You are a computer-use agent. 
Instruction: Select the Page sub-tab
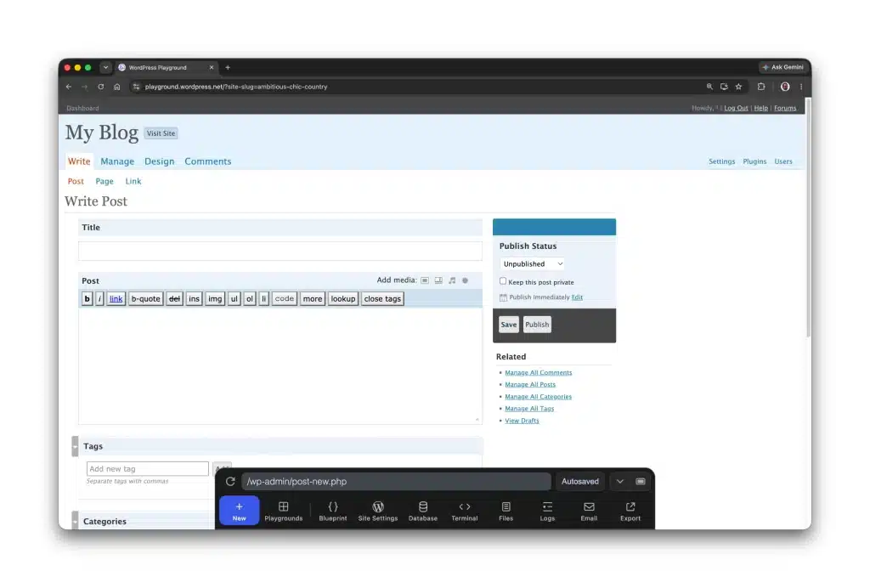(105, 181)
